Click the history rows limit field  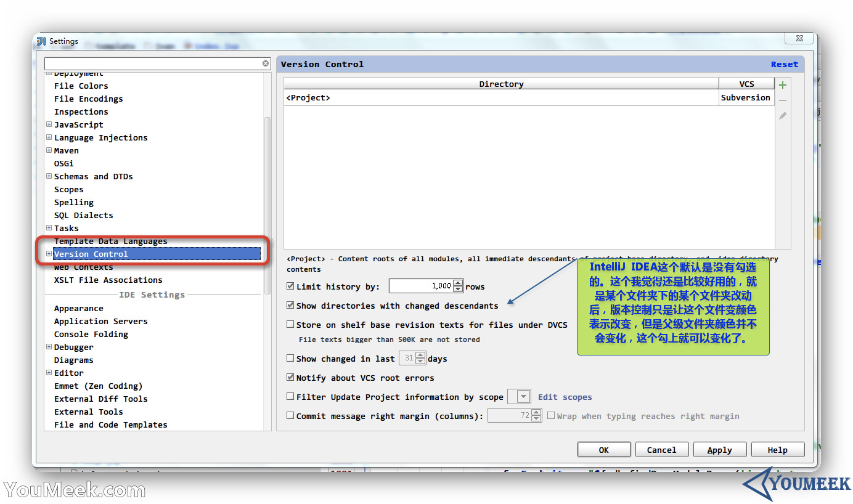point(421,286)
